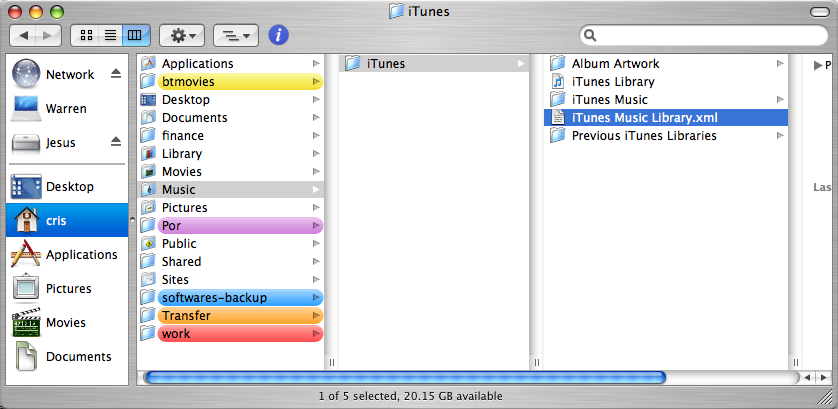Click the arrow beside work folder
The width and height of the screenshot is (838, 409).
click(x=316, y=334)
